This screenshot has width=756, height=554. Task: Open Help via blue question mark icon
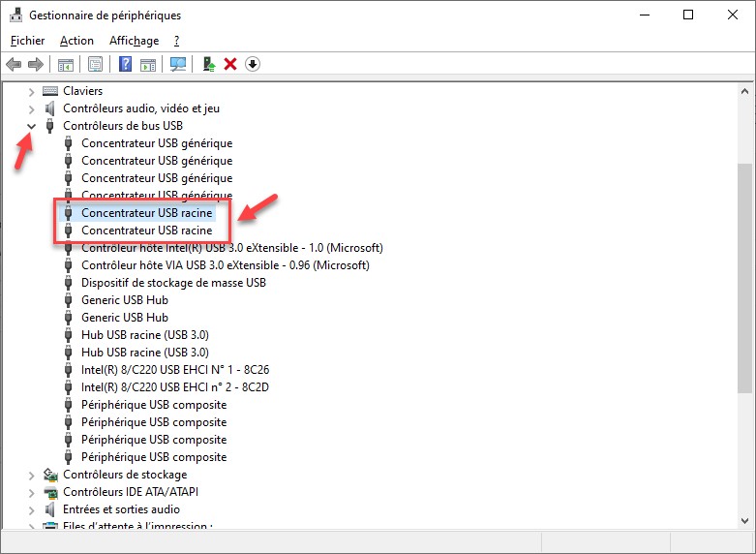pos(125,64)
